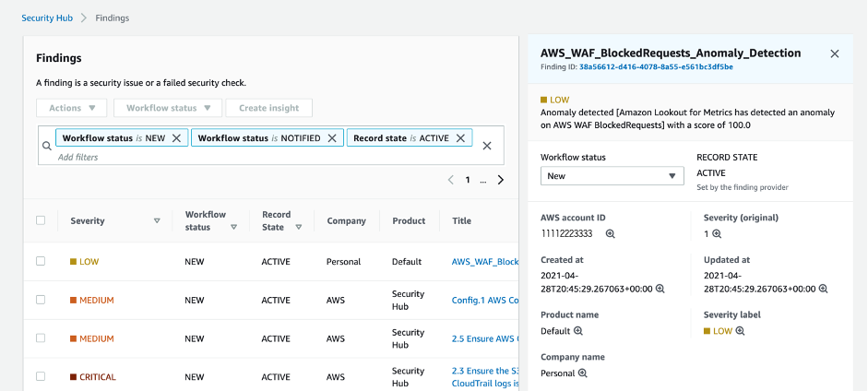
Task: Go to previous findings page
Action: click(451, 180)
